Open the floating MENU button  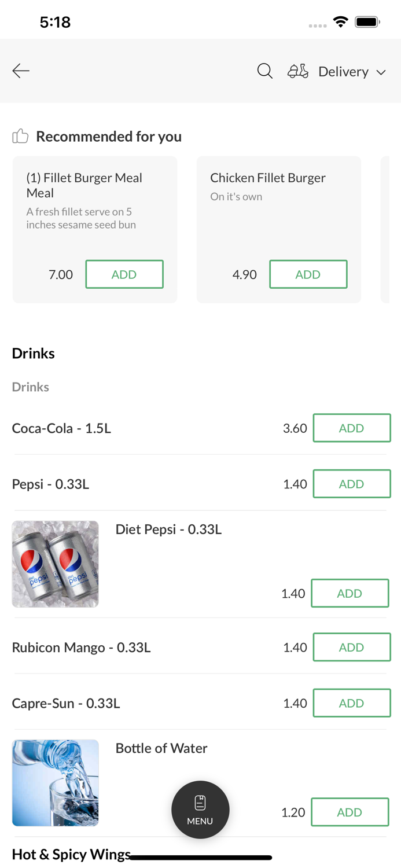(x=200, y=810)
